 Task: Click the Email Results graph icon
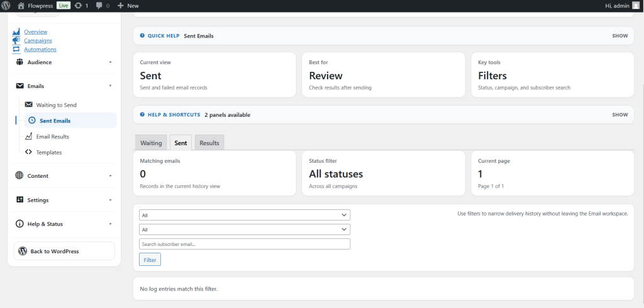[28, 136]
